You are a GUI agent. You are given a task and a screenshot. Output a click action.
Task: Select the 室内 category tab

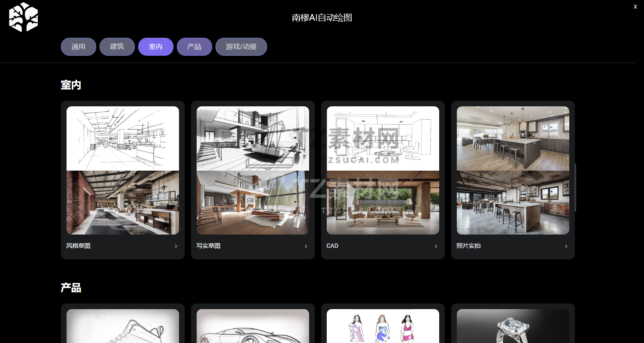tap(156, 47)
